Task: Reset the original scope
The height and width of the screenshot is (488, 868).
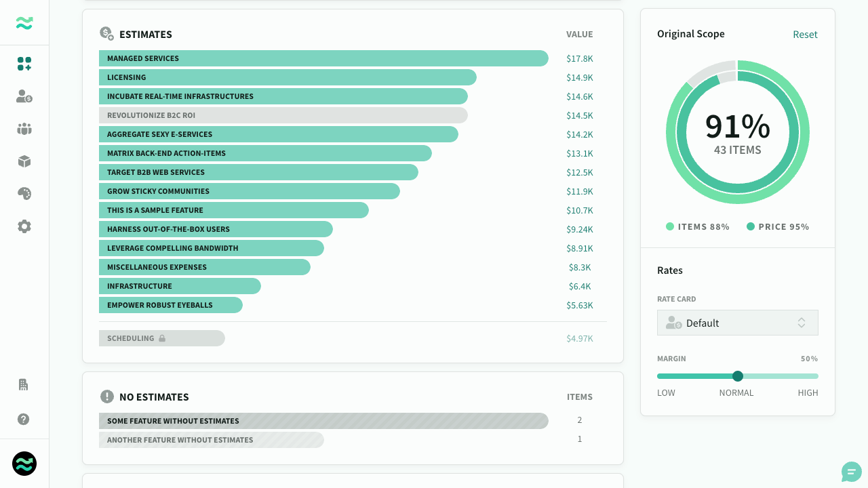Action: [x=805, y=35]
